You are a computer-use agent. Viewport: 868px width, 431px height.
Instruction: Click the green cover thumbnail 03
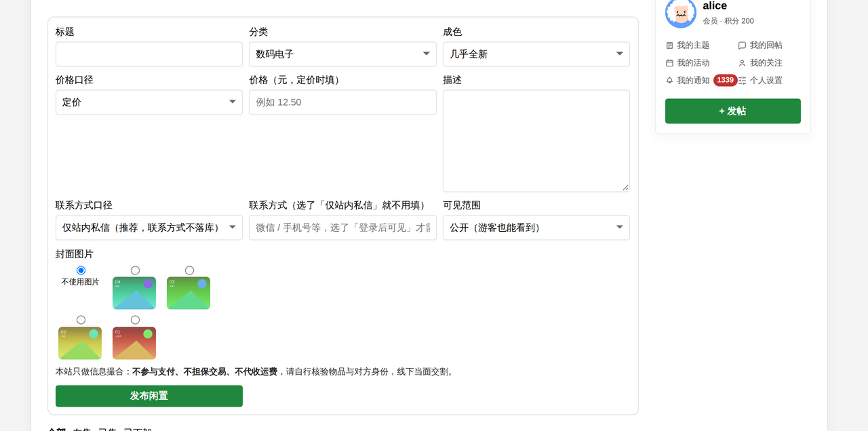(x=189, y=293)
